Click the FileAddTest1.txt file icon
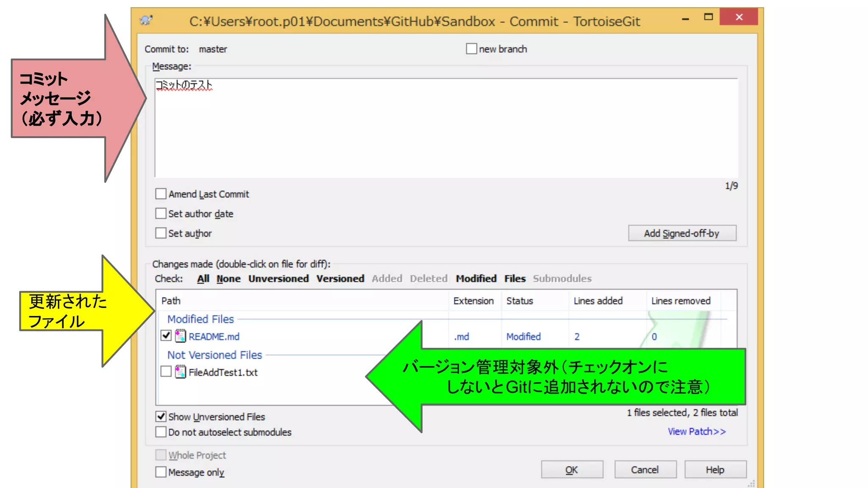Image resolution: width=868 pixels, height=488 pixels. coord(181,372)
